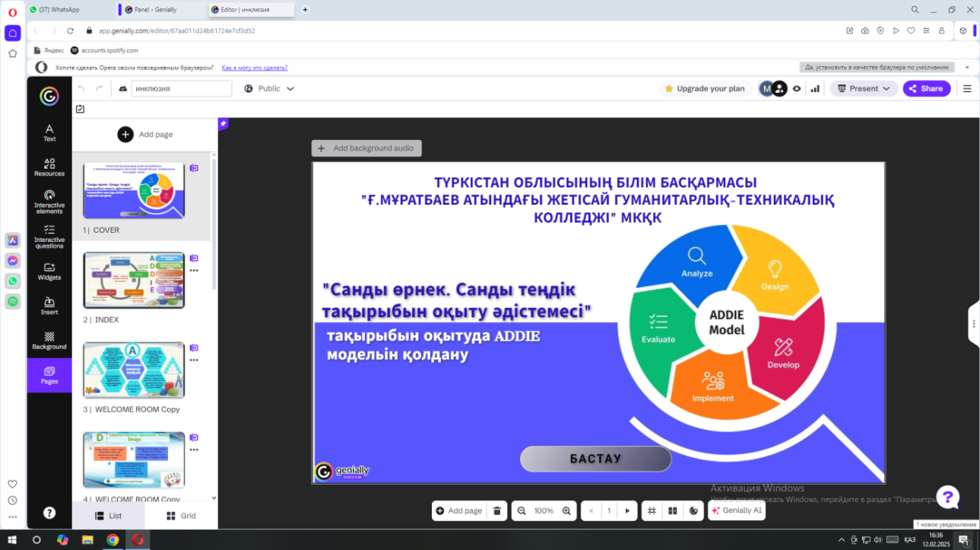Open the Widgets panel
The width and height of the screenshot is (980, 550).
click(49, 272)
